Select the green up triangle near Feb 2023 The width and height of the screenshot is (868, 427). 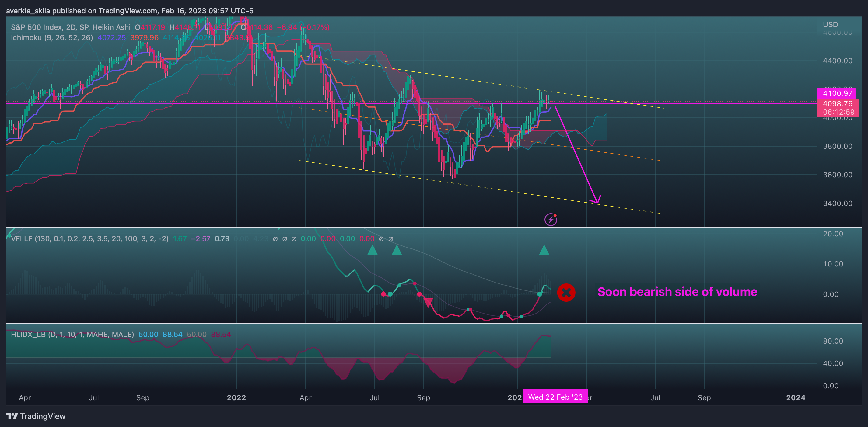pos(544,250)
